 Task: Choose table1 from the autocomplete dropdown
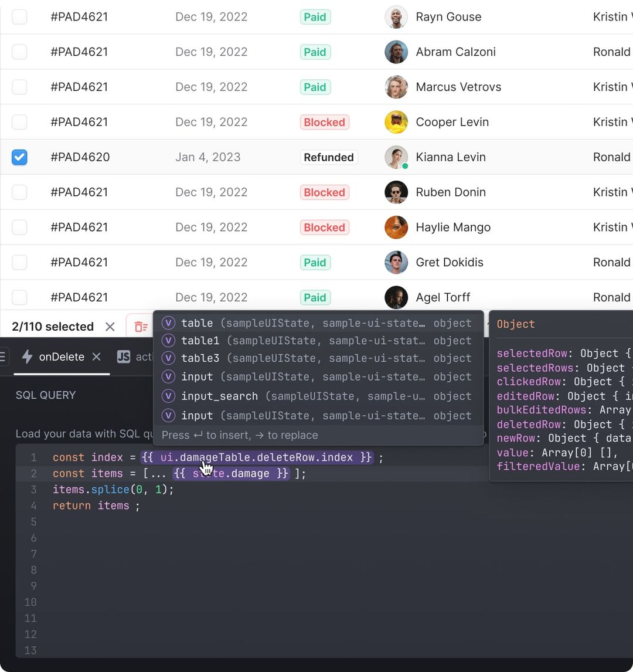(x=200, y=341)
